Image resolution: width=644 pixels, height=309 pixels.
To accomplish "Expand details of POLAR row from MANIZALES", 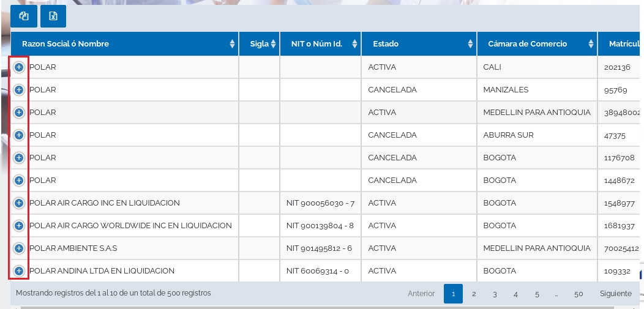I will click(18, 90).
